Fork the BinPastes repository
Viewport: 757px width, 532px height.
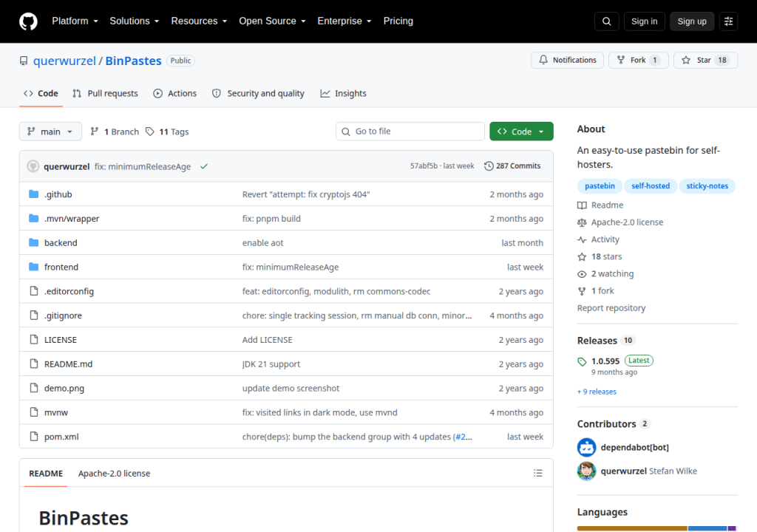coord(638,61)
